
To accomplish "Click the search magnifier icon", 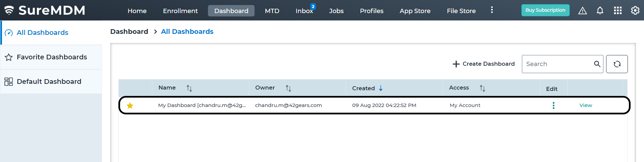I will [597, 64].
